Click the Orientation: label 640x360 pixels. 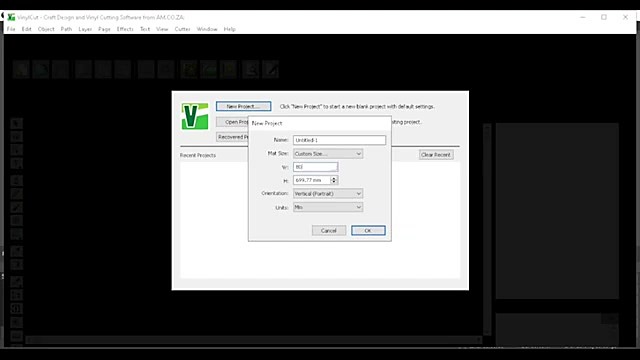pos(275,193)
